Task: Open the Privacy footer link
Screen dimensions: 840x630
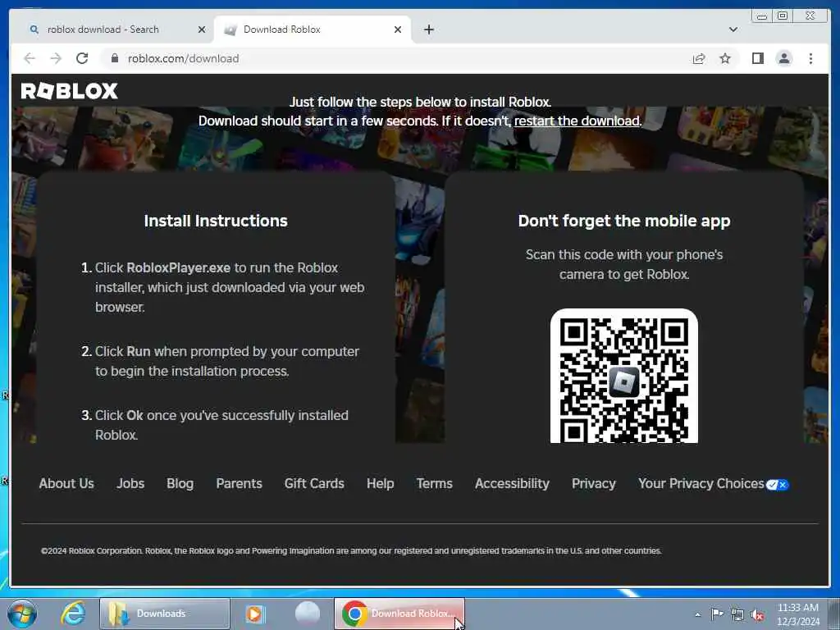Action: (x=594, y=484)
